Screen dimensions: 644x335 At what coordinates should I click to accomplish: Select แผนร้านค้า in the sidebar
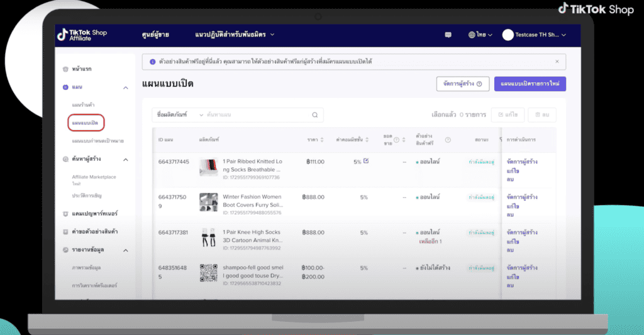coord(84,105)
